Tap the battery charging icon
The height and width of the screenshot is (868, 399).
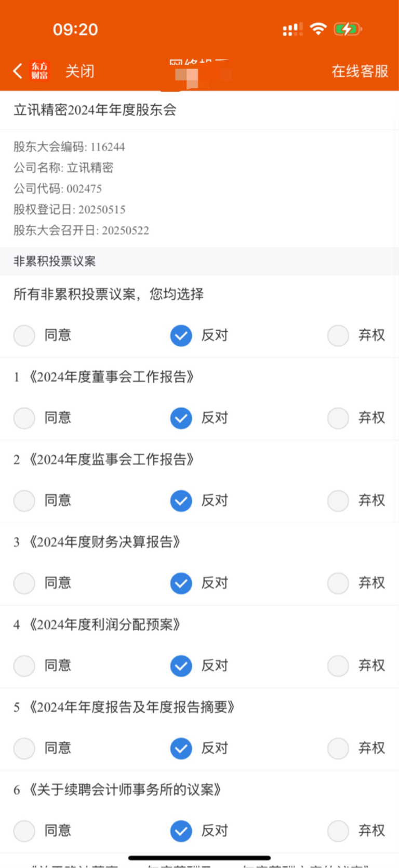(348, 29)
